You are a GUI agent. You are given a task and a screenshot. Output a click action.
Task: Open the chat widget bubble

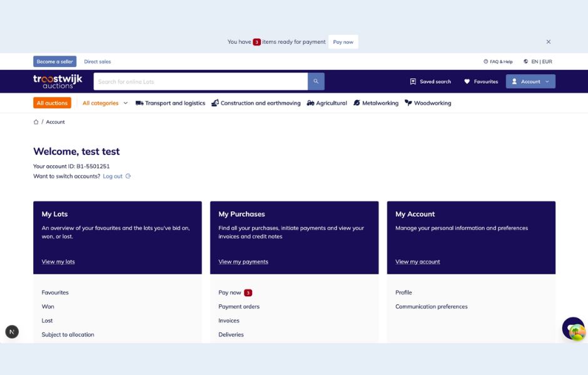573,329
